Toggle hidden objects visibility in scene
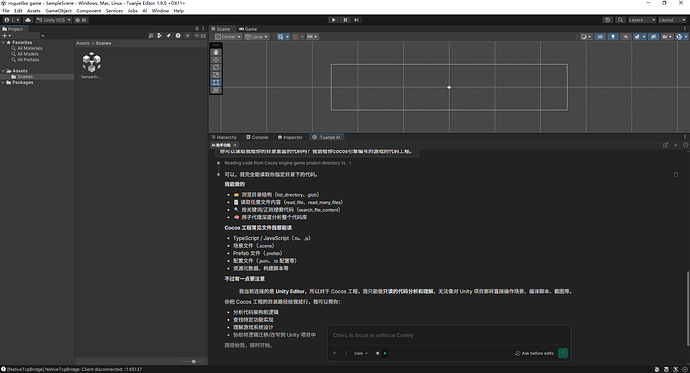 653,37
